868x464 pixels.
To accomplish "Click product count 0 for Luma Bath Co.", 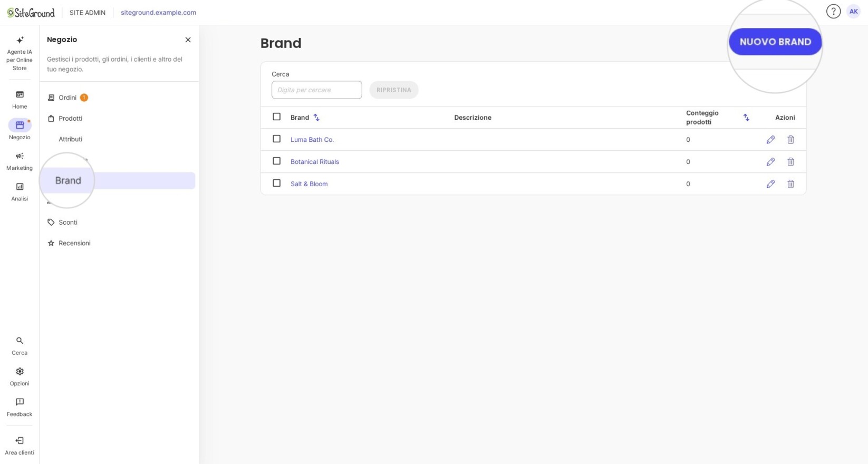I will [x=688, y=140].
